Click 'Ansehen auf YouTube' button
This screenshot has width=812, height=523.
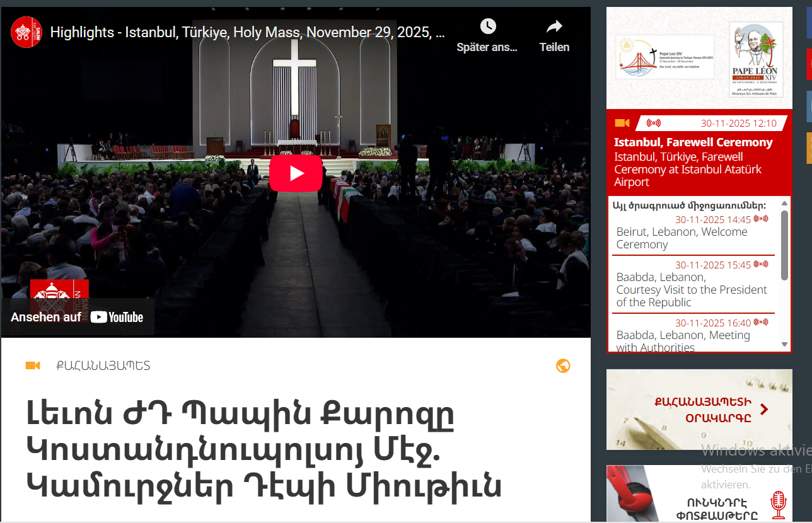pyautogui.click(x=77, y=317)
